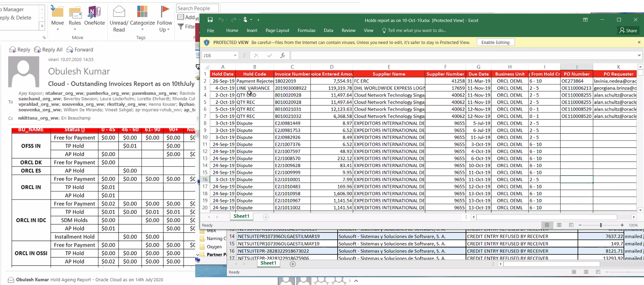The image size is (644, 285).
Task: Open Hold Ageing Report message from Obulesh Kumar
Action: click(86, 279)
